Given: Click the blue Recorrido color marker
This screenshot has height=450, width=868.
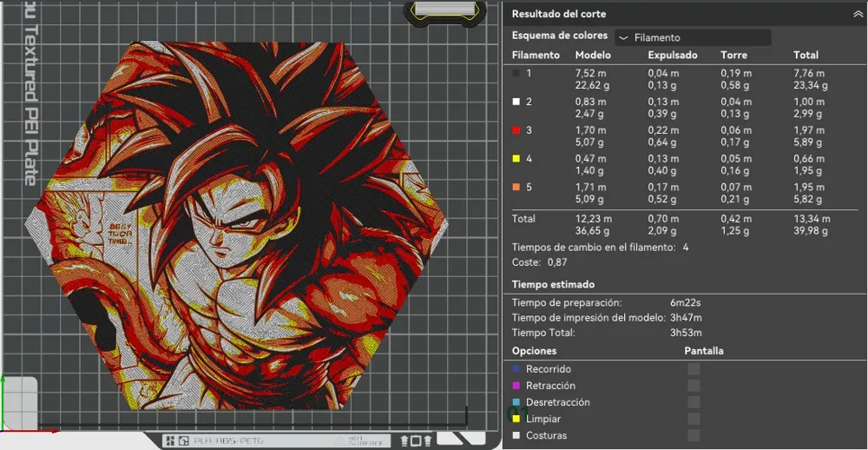Looking at the screenshot, I should [x=516, y=369].
